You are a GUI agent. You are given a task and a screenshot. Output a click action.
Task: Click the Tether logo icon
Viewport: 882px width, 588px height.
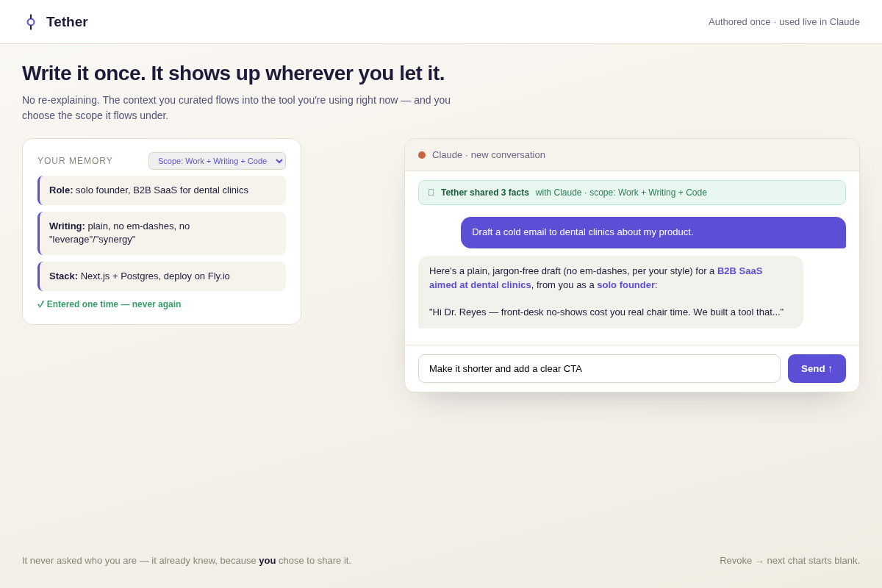tap(31, 22)
